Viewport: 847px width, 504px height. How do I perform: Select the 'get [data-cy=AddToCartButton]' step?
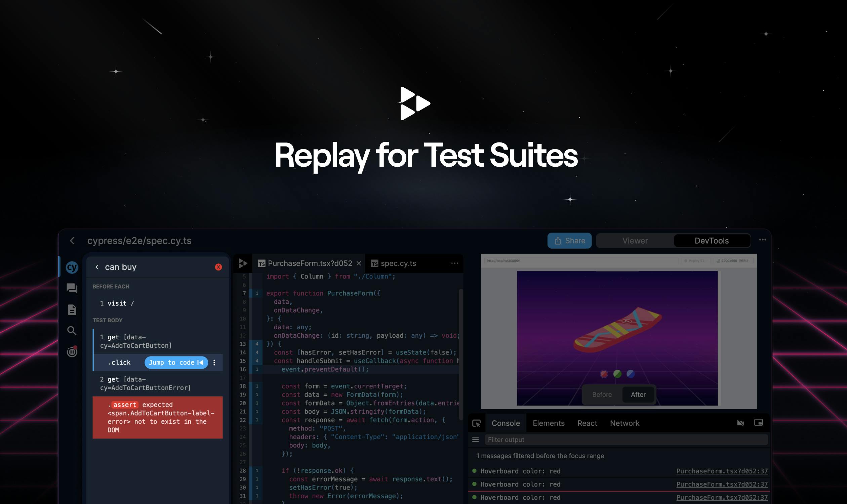158,341
